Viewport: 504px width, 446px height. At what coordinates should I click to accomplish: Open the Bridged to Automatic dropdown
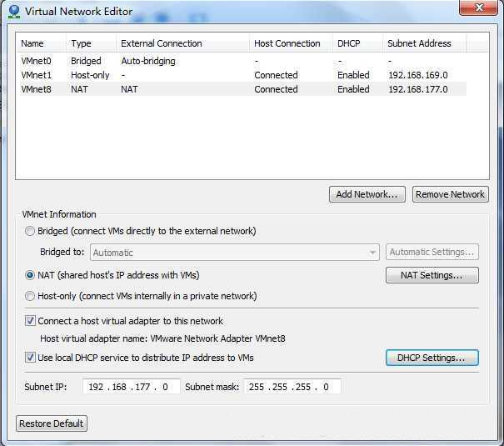coord(235,253)
